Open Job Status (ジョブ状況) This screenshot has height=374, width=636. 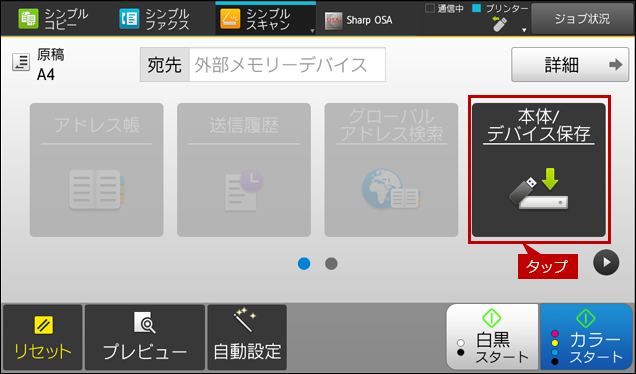click(x=582, y=19)
